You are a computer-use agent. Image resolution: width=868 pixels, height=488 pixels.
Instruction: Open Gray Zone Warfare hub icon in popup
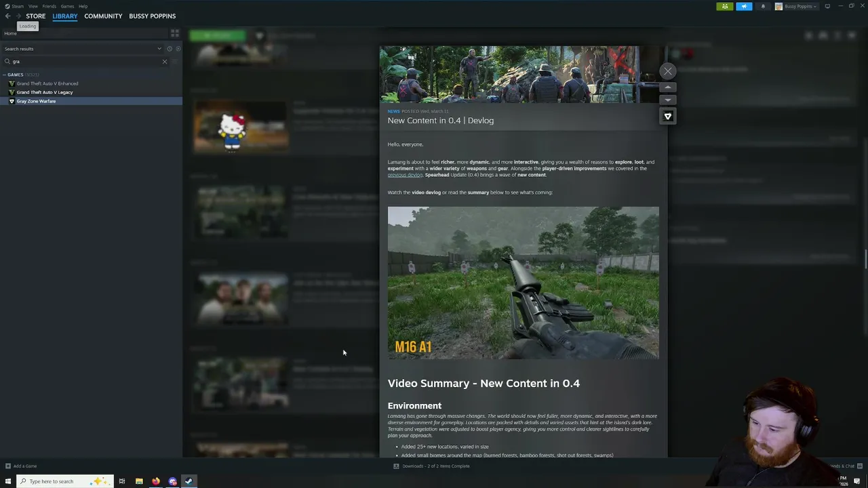point(668,117)
